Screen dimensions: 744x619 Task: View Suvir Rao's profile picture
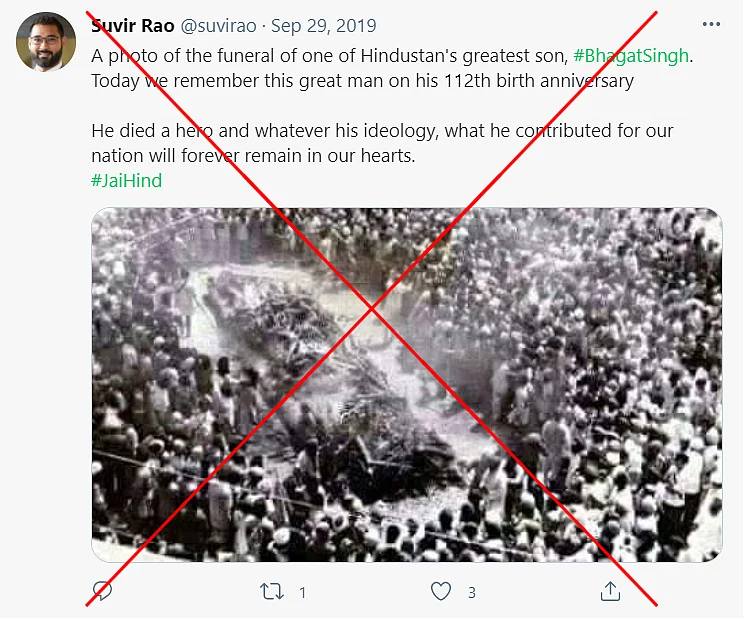coord(46,42)
